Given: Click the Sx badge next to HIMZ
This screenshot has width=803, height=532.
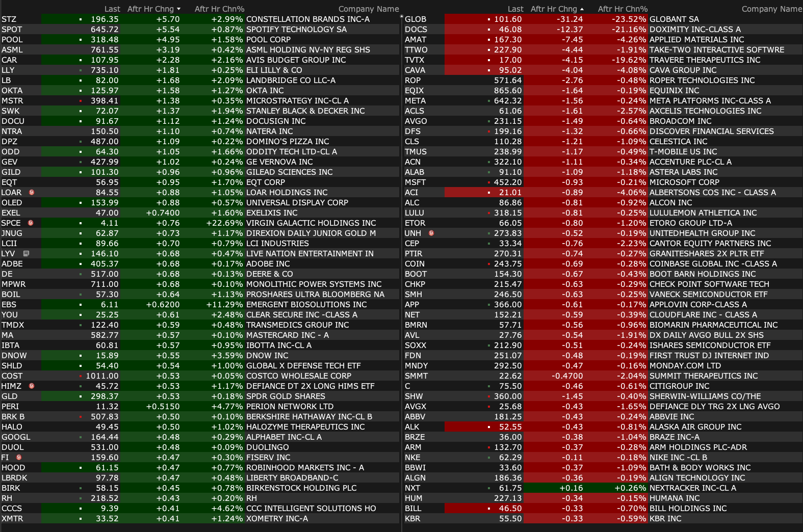Looking at the screenshot, I should [x=32, y=386].
